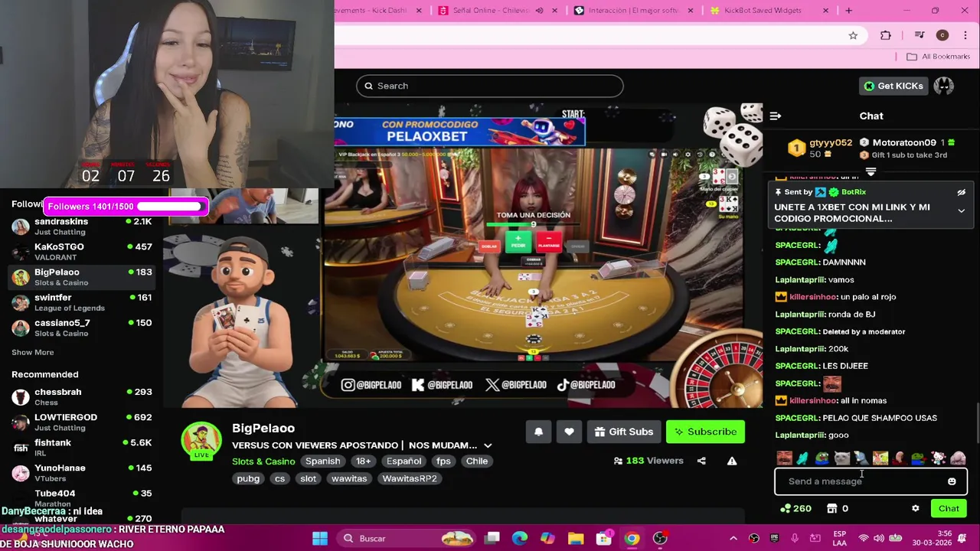Open Windows Start menu
The width and height of the screenshot is (980, 551).
(320, 539)
